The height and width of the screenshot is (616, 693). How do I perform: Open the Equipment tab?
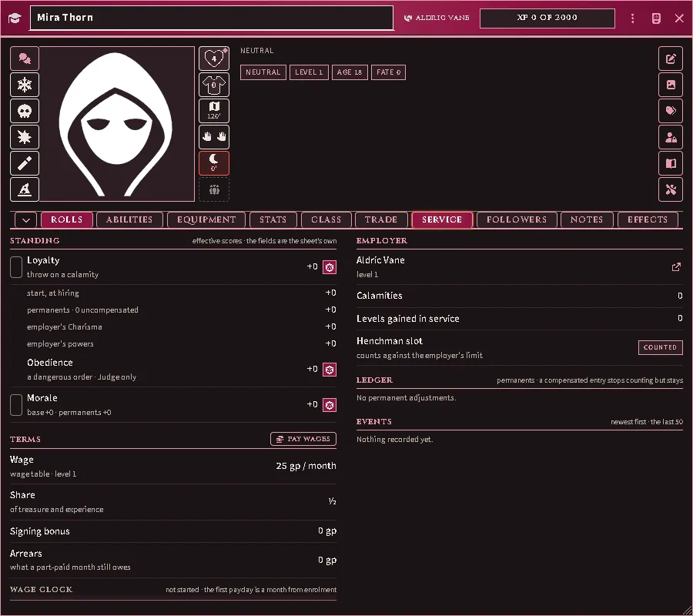(x=206, y=219)
